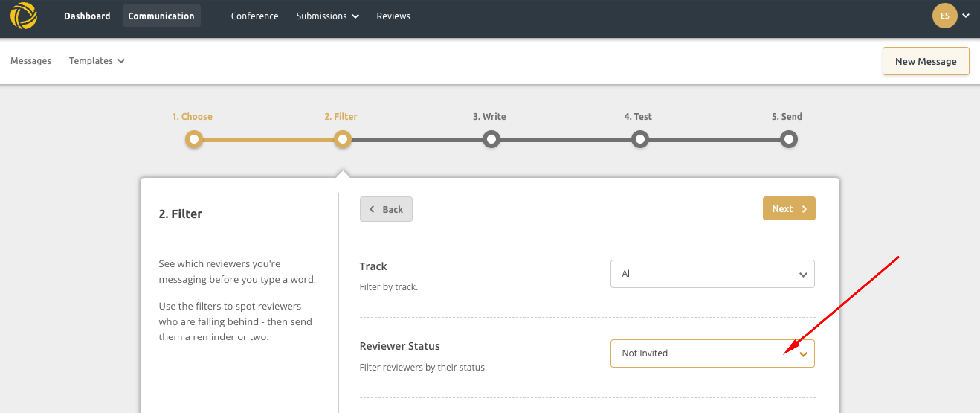Open Reviews in the top navigation
This screenshot has height=413, width=980.
(x=393, y=16)
